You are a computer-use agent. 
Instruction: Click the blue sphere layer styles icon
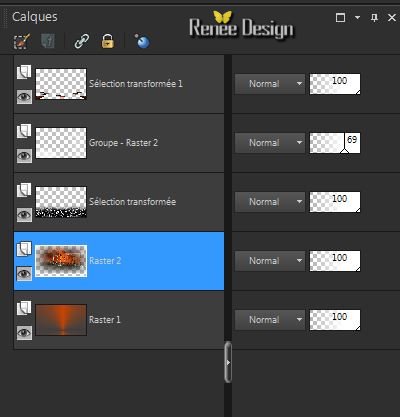click(x=143, y=41)
